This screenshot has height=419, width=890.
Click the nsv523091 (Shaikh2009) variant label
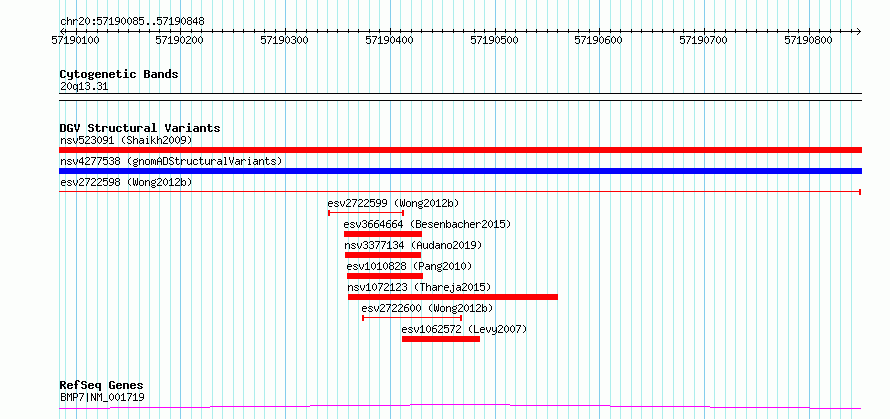tap(127, 140)
